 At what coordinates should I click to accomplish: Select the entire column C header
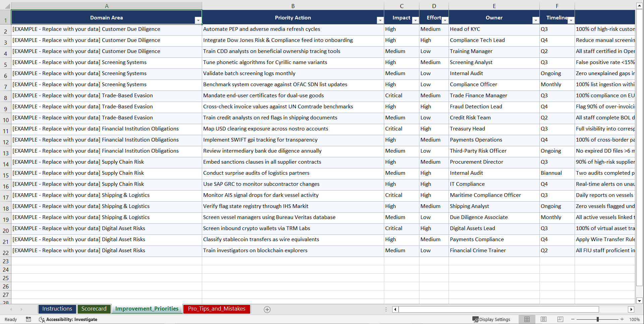pyautogui.click(x=401, y=6)
